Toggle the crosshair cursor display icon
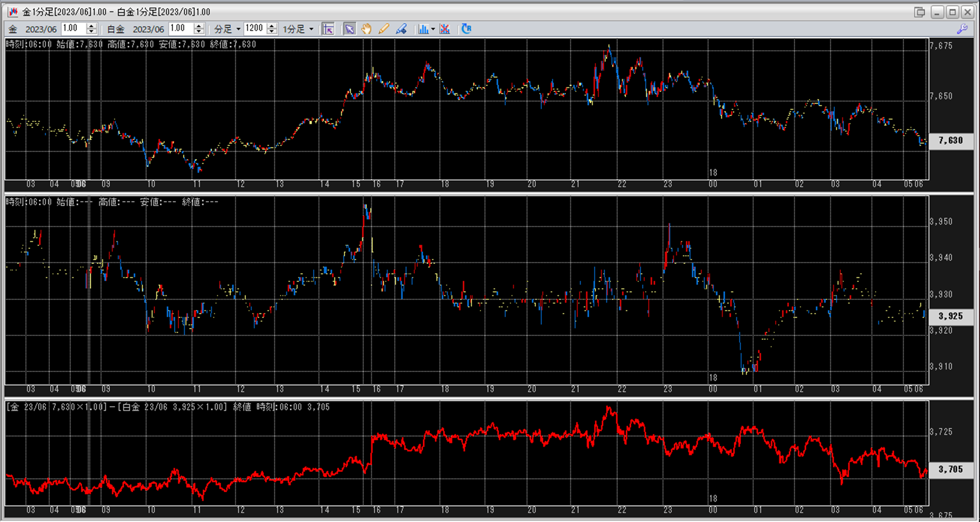 pyautogui.click(x=328, y=29)
